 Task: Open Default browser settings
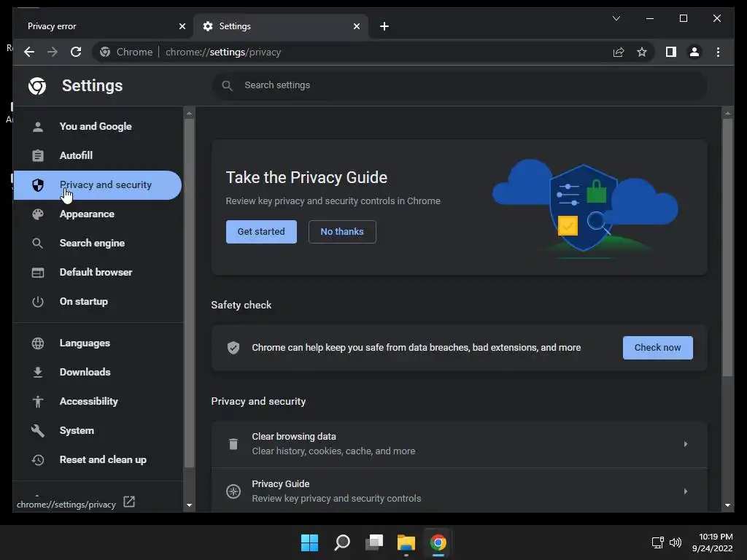pyautogui.click(x=97, y=273)
